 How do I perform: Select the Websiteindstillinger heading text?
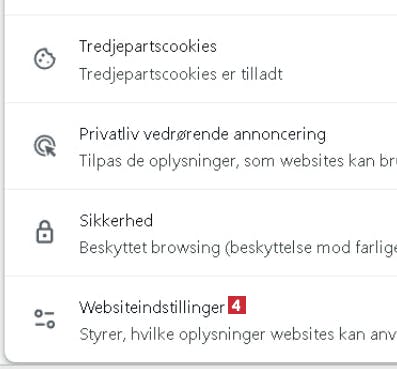click(x=152, y=307)
